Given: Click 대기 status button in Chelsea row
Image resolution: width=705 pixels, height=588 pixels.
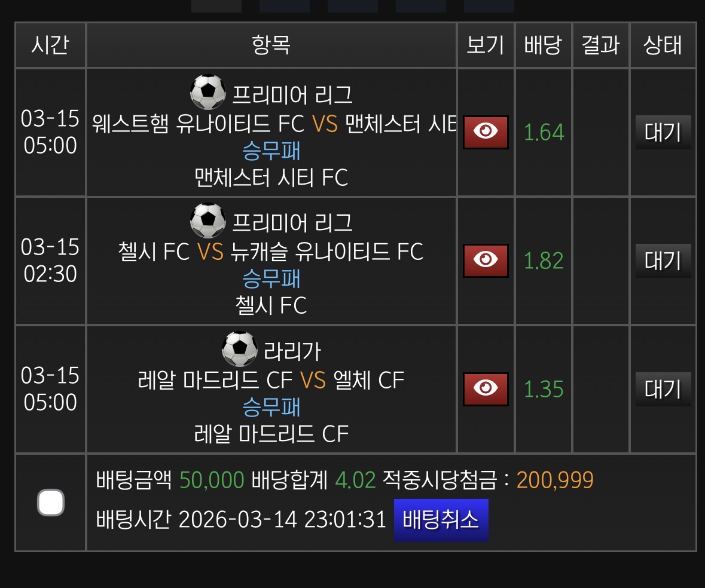Looking at the screenshot, I should point(663,261).
